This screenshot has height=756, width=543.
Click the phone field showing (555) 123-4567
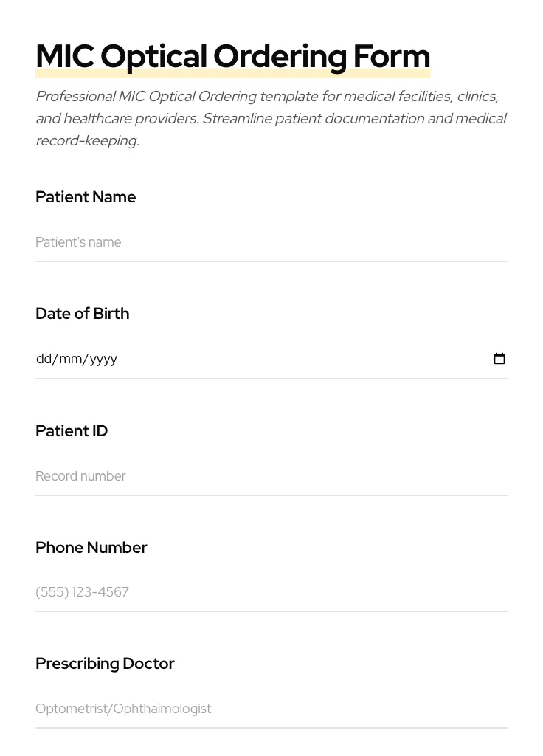[x=271, y=592]
